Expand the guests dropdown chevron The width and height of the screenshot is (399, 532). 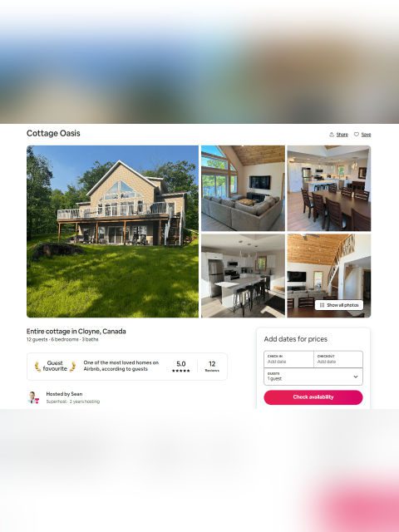[x=356, y=377]
